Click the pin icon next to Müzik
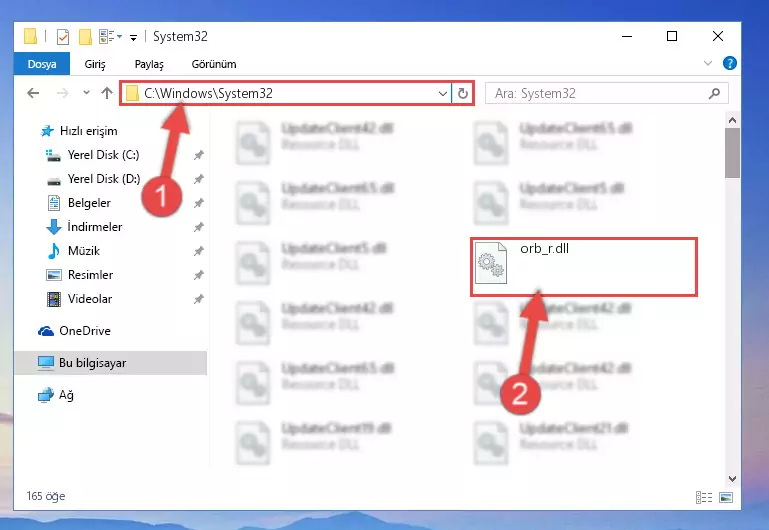 click(x=199, y=251)
